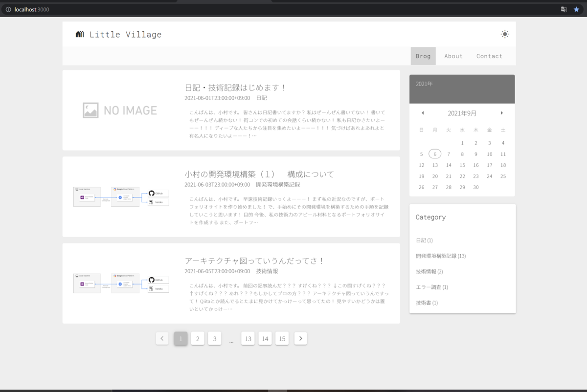The width and height of the screenshot is (587, 392).
Task: Toggle the bookmark star in the address bar
Action: coord(576,9)
